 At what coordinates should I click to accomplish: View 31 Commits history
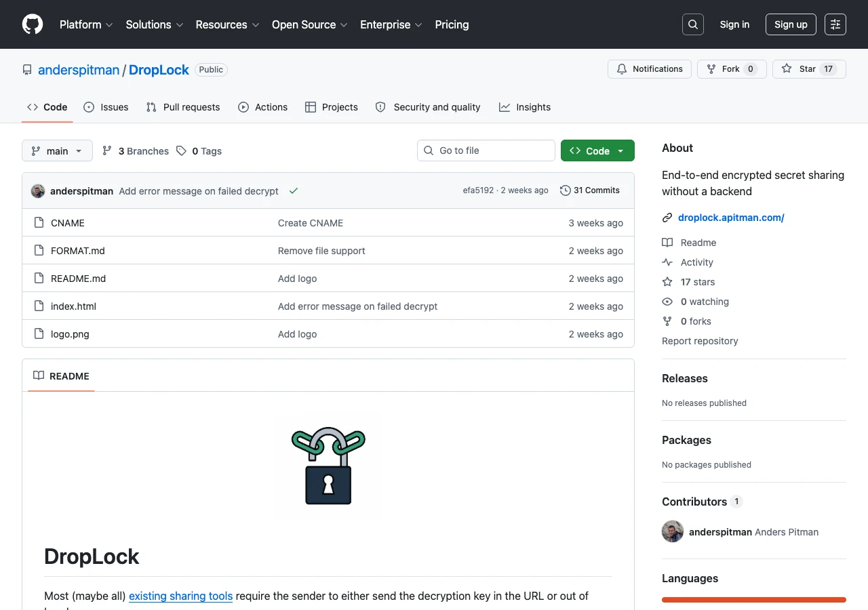590,190
